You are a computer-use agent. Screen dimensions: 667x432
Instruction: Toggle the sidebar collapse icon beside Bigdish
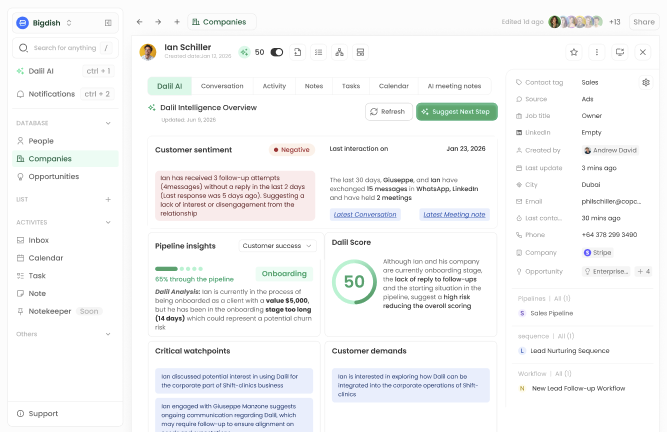click(108, 23)
